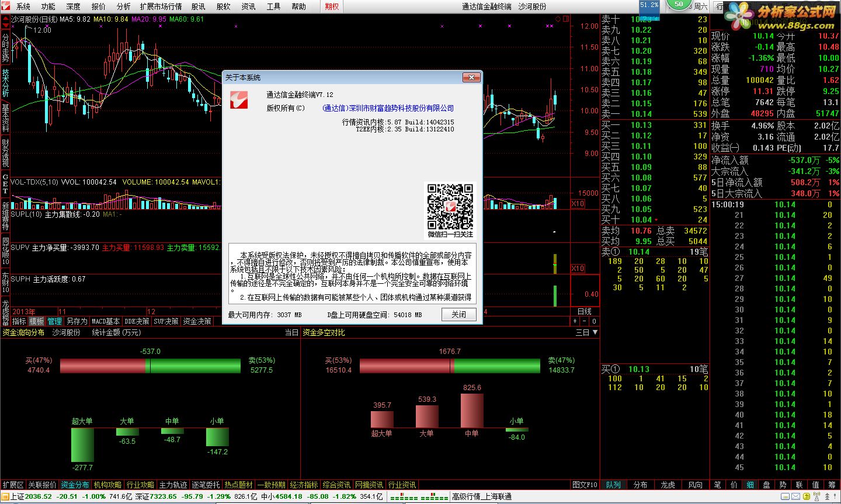Switch to 网摘资讯 bottom tab
Viewport: 841px width, 504px height.
[369, 485]
